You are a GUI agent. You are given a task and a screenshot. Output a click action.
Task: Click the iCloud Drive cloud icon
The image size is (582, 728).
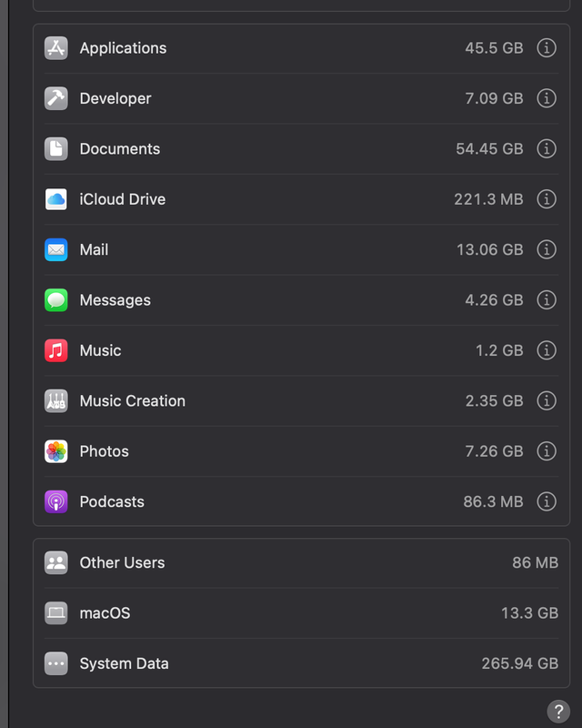[x=56, y=199]
